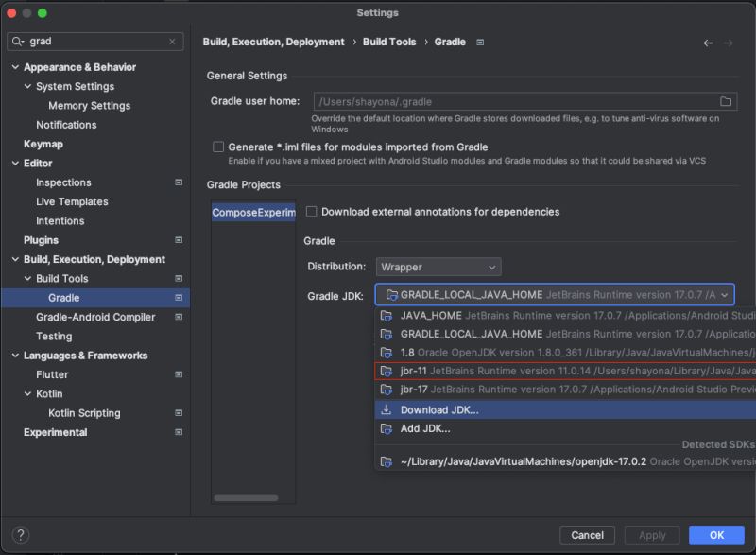The height and width of the screenshot is (555, 756).
Task: Open the Distribution Wrapper dropdown
Action: pos(438,267)
